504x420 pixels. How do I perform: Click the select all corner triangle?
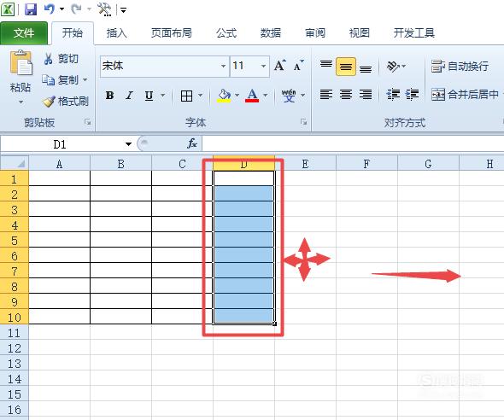coord(15,163)
